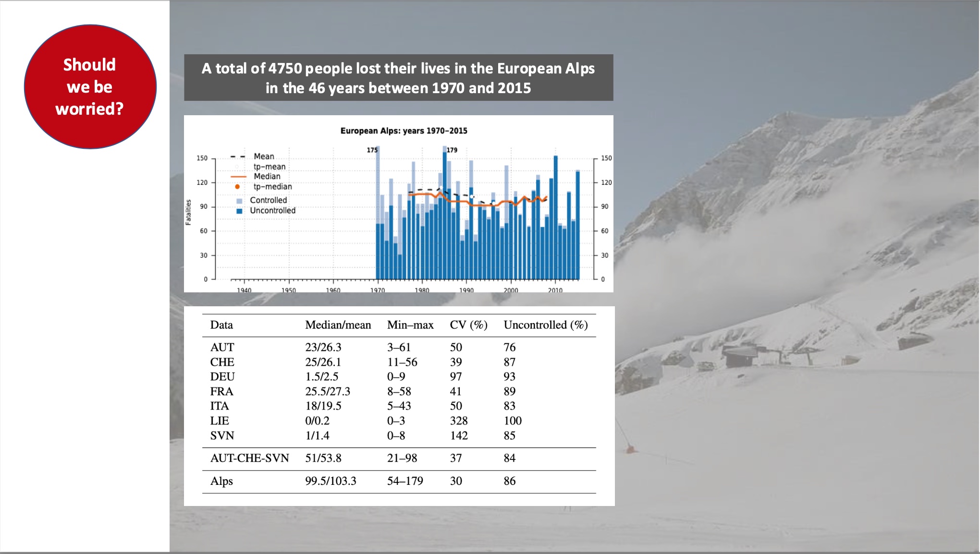Select the gray '4750 people' title banner

398,78
